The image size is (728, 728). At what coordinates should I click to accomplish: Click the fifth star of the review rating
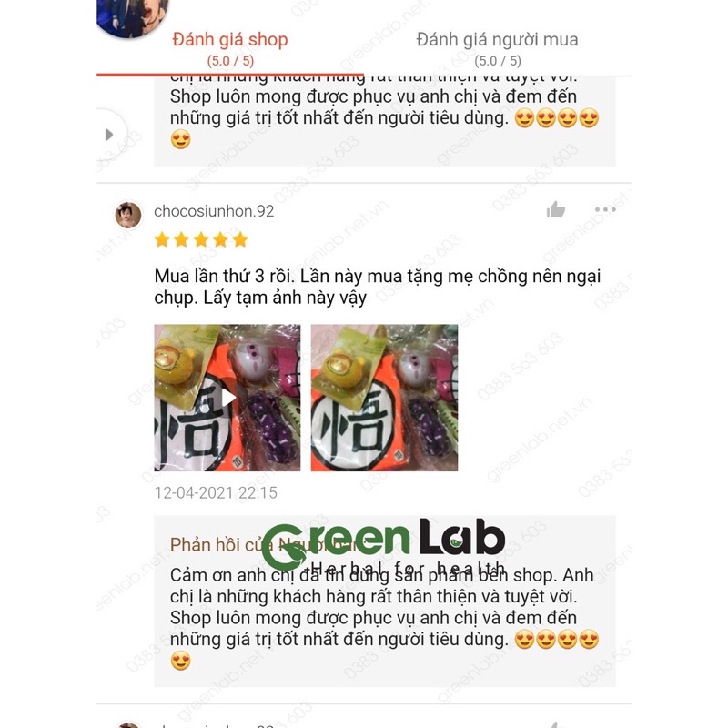[x=240, y=240]
